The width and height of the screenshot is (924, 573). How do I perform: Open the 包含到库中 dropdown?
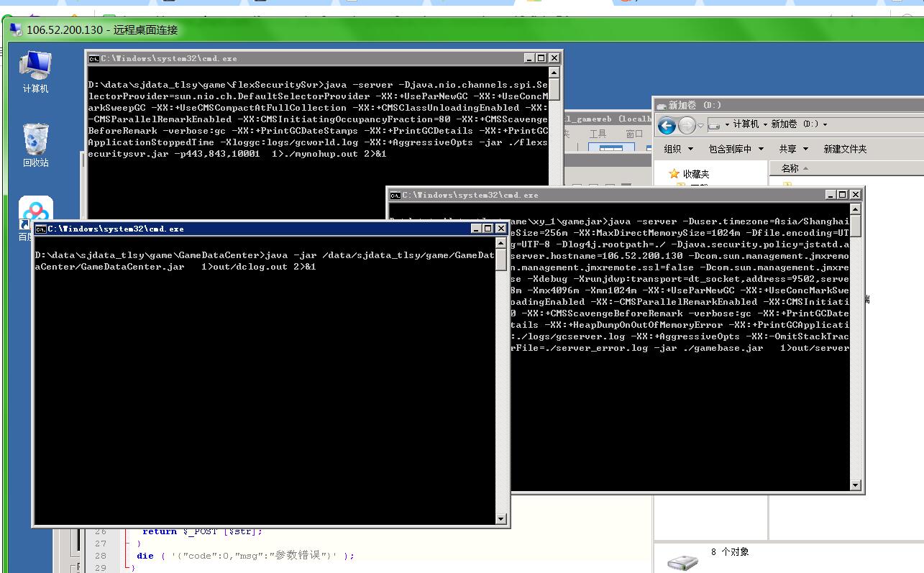(x=730, y=149)
